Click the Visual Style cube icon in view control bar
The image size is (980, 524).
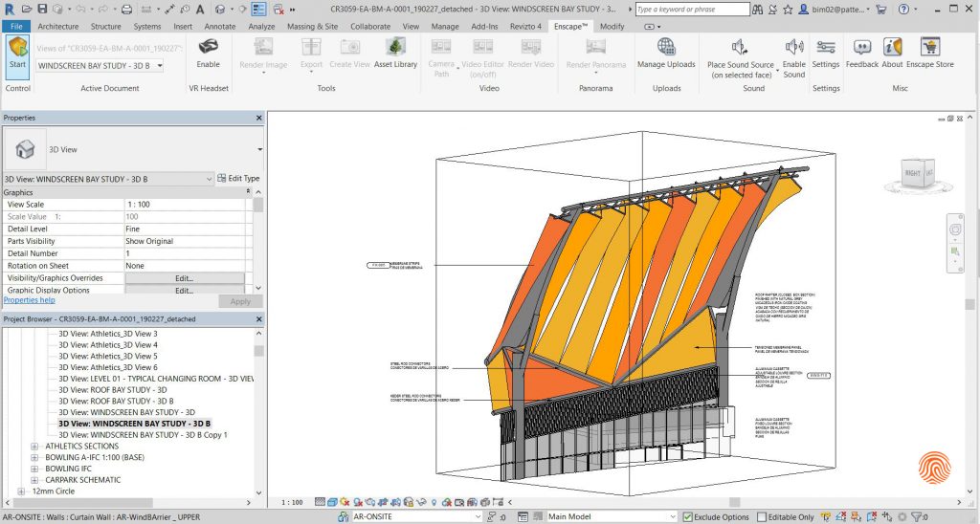332,501
